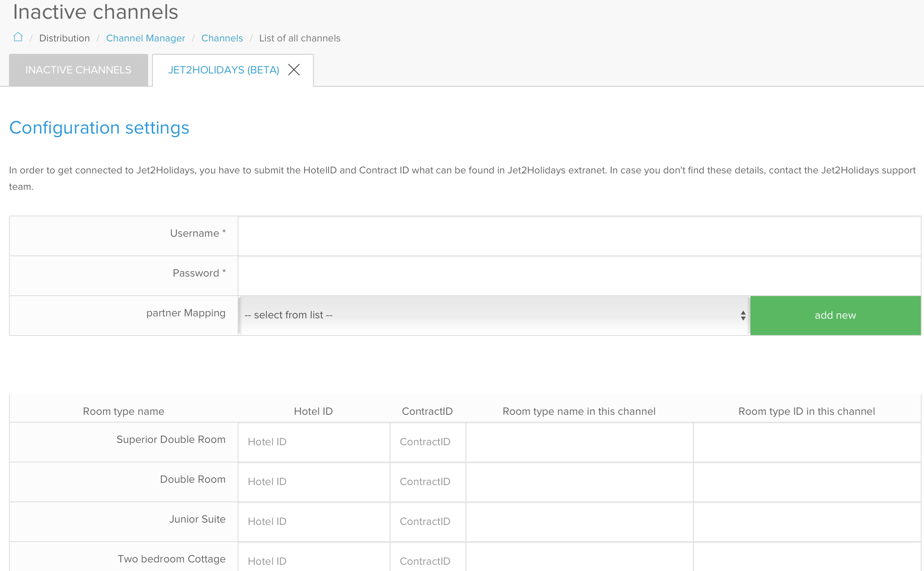
Task: Click the Junior Suite row label
Action: point(197,519)
